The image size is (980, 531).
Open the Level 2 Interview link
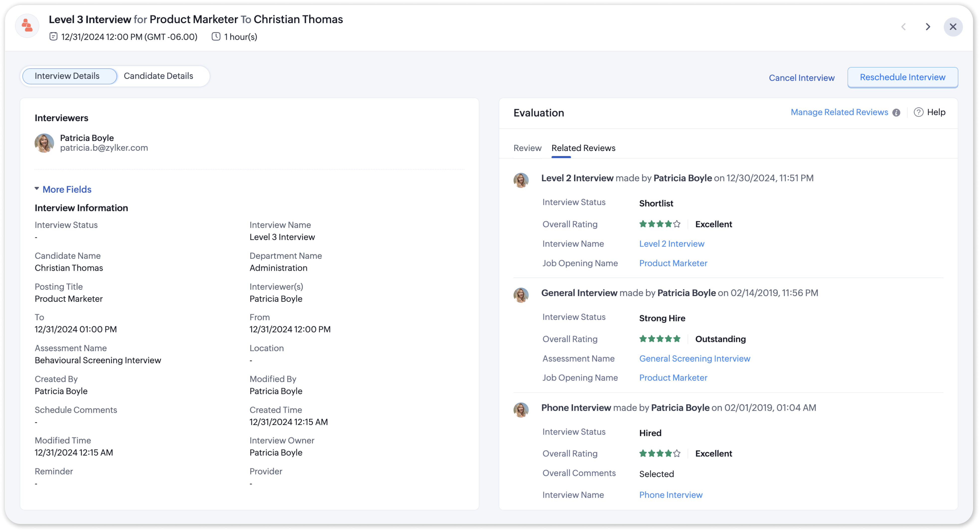671,244
